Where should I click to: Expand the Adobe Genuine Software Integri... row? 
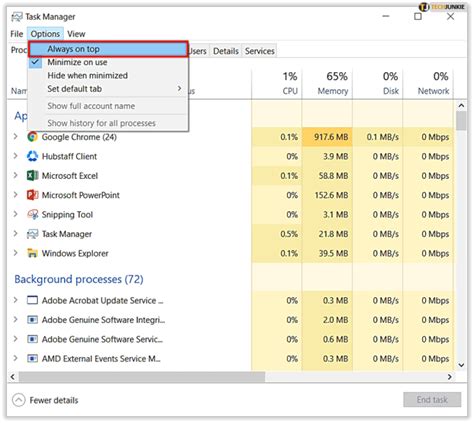pos(15,320)
